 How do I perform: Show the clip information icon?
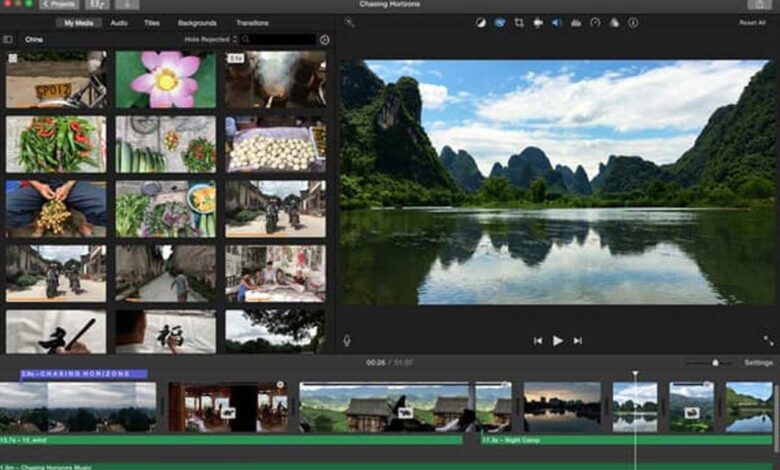633,22
